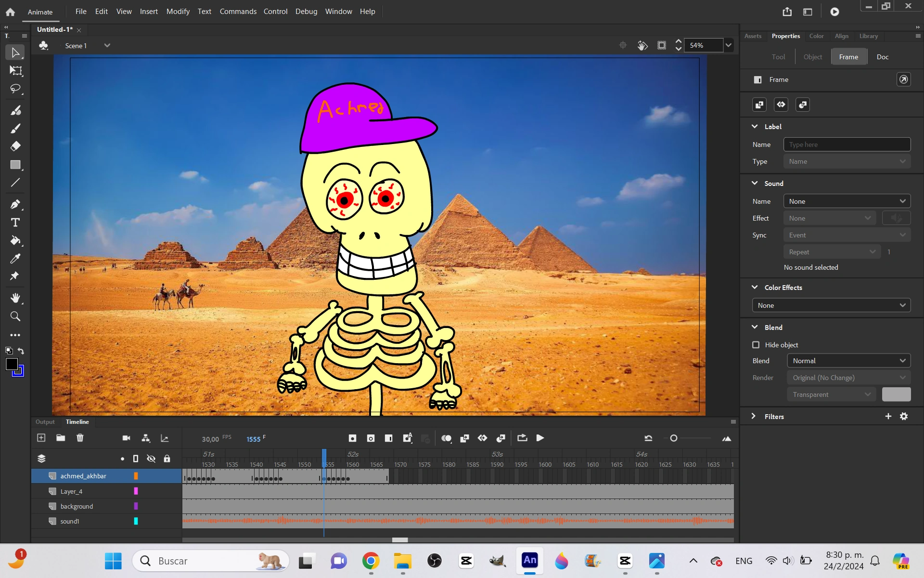Expand the Filters section
This screenshot has width=924, height=578.
[x=753, y=416]
